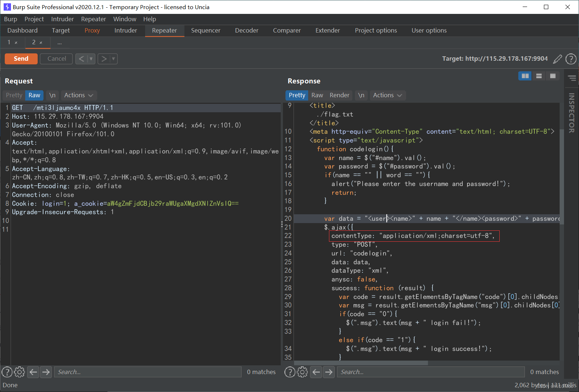Switch to the Decoder tab
Viewport: 579px width, 392px height.
pyautogui.click(x=247, y=31)
